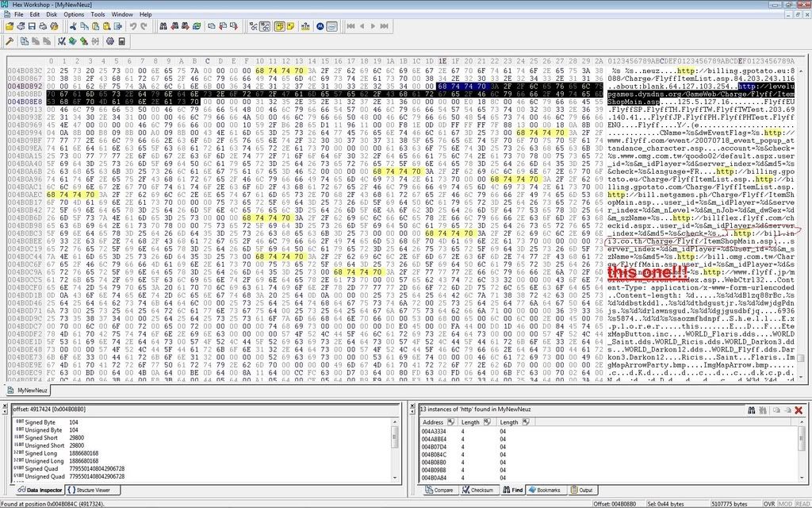Select find result address 004B09B8

434,470
